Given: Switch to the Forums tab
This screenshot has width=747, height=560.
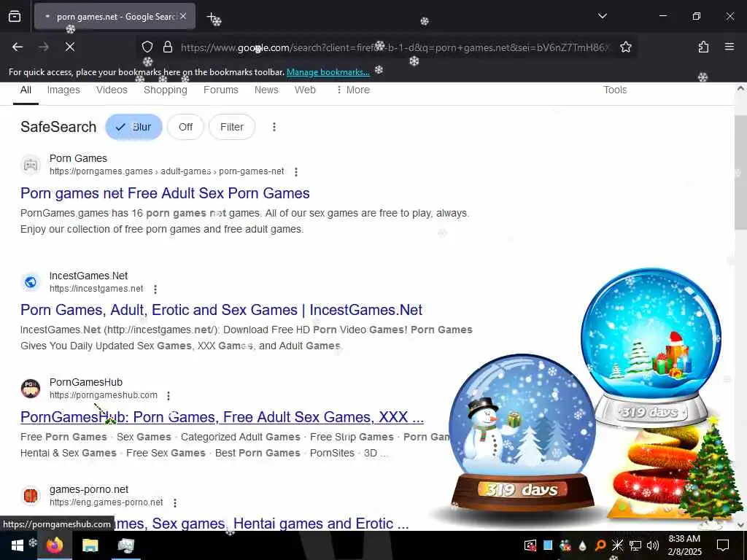Looking at the screenshot, I should coord(220,90).
